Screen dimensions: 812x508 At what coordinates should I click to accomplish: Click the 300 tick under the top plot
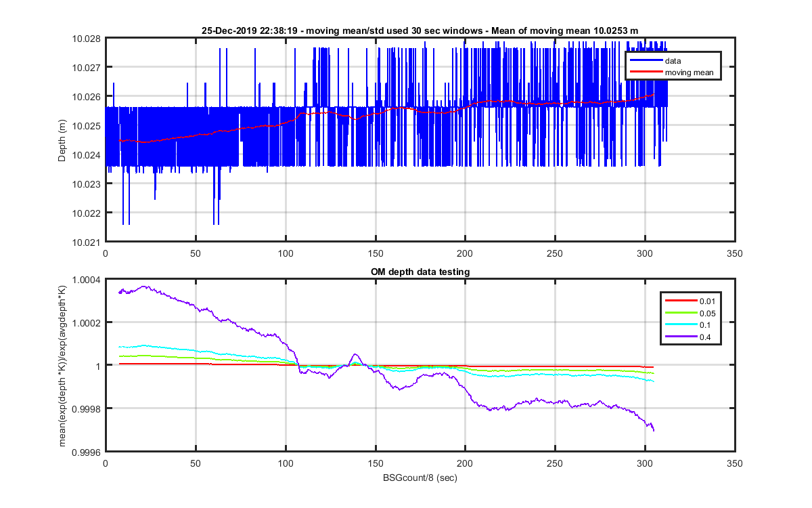(645, 253)
